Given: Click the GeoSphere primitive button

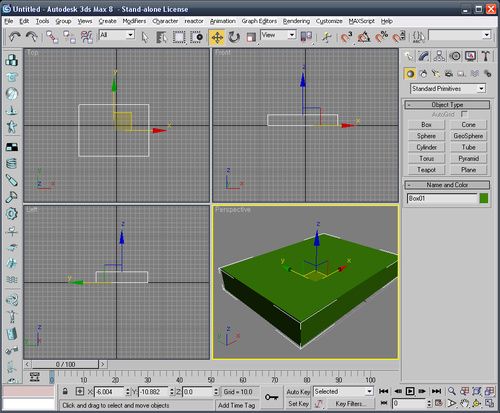Looking at the screenshot, I should (x=468, y=136).
